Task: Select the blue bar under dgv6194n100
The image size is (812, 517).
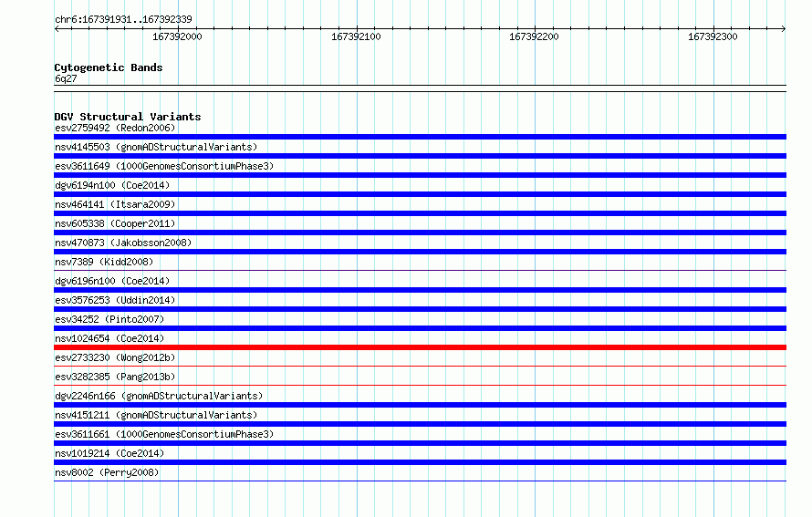Action: pyautogui.click(x=420, y=194)
